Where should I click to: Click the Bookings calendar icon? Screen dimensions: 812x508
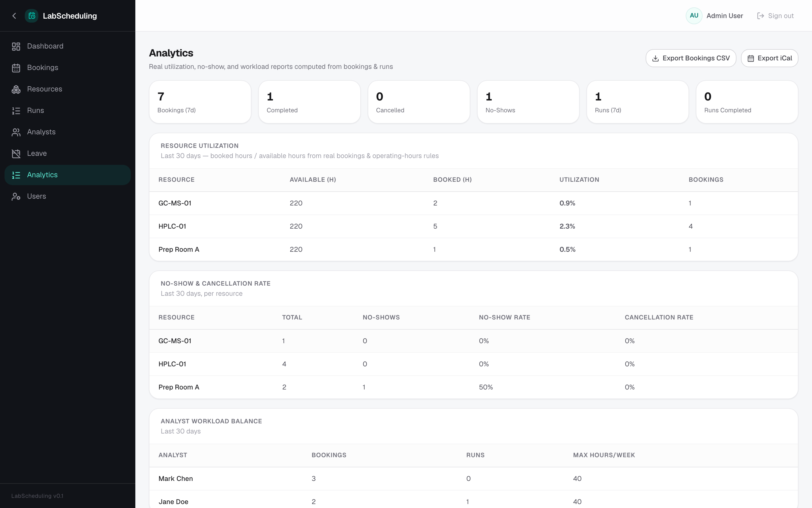[16, 68]
